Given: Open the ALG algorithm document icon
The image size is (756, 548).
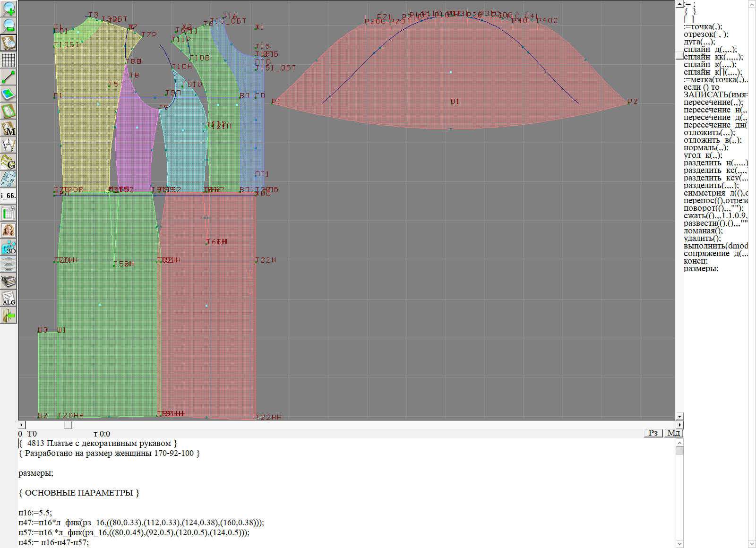Looking at the screenshot, I should [9, 298].
